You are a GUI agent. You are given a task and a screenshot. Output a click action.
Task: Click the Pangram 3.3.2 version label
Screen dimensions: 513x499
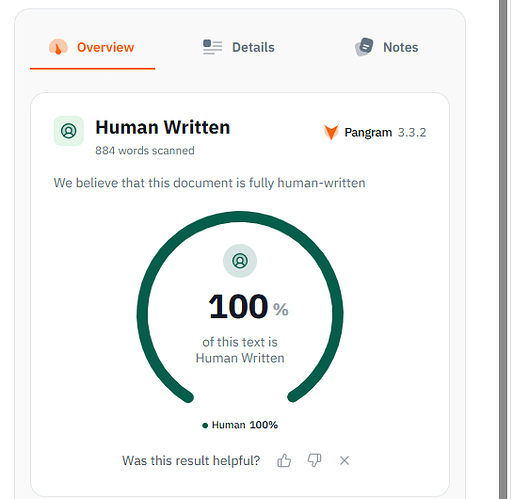tap(385, 132)
